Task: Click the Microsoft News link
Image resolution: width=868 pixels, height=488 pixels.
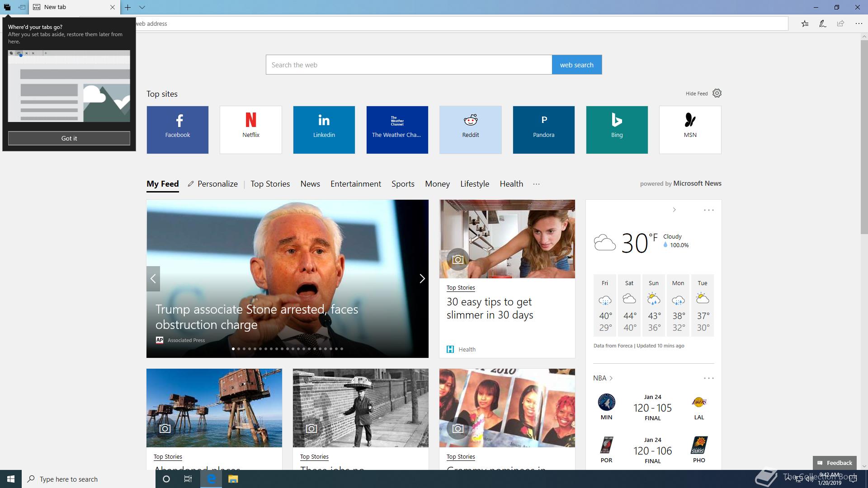Action: pos(697,183)
